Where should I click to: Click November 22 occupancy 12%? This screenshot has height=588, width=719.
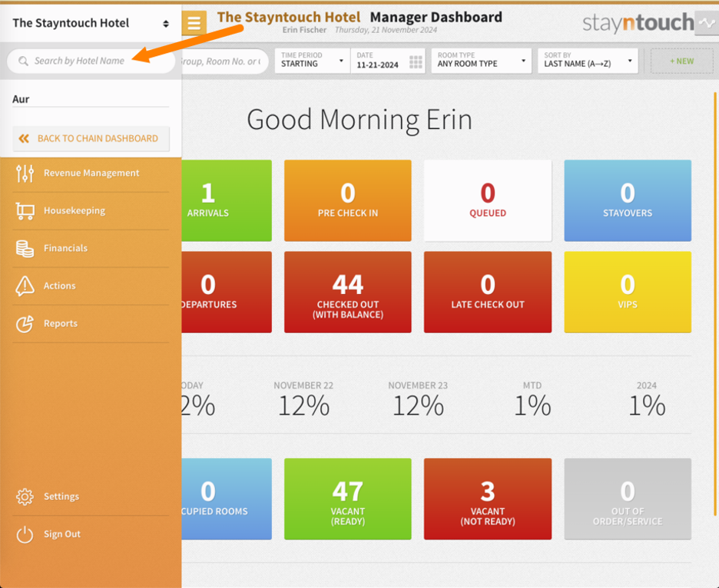(303, 400)
